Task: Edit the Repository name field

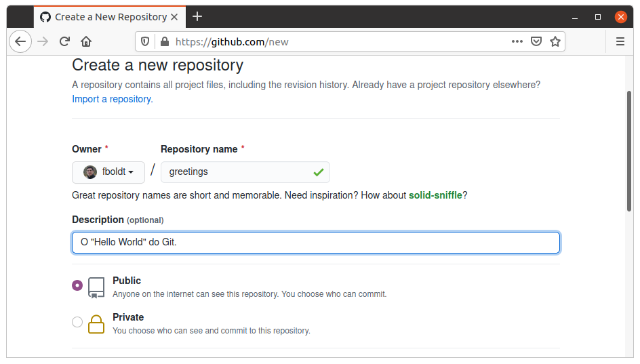Action: tap(245, 172)
